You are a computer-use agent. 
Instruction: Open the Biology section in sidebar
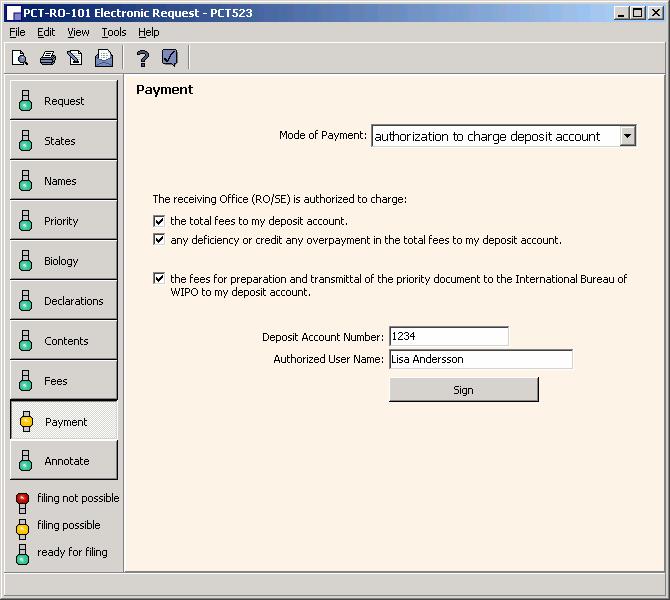coord(63,261)
